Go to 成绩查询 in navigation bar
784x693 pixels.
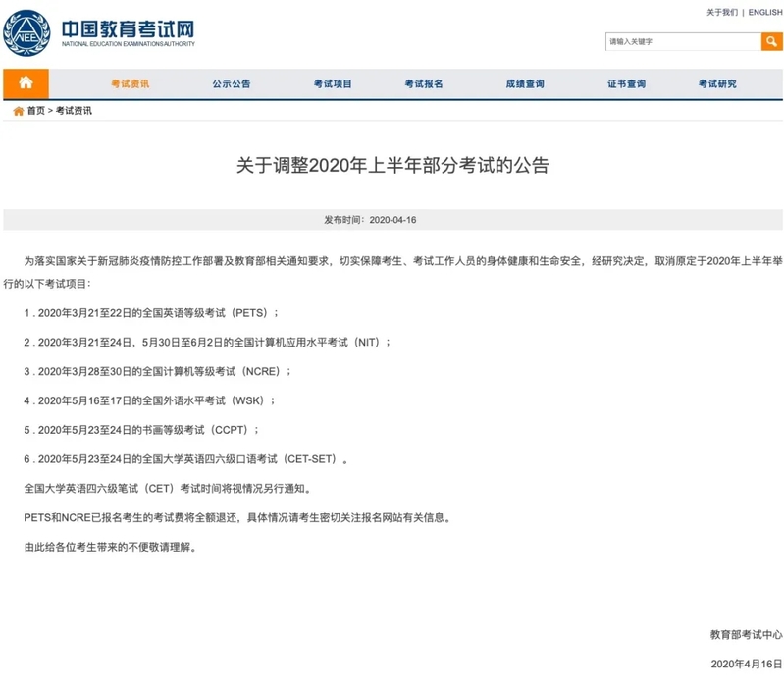(x=525, y=84)
